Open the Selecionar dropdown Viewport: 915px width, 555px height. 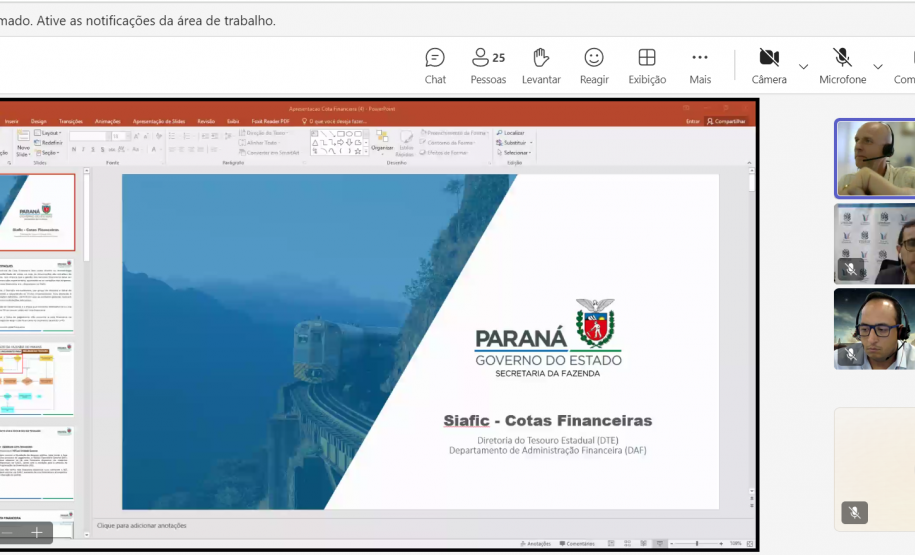click(x=514, y=152)
